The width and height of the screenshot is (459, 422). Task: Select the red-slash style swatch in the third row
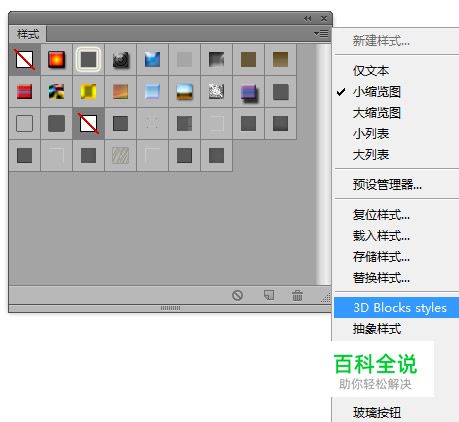click(88, 123)
